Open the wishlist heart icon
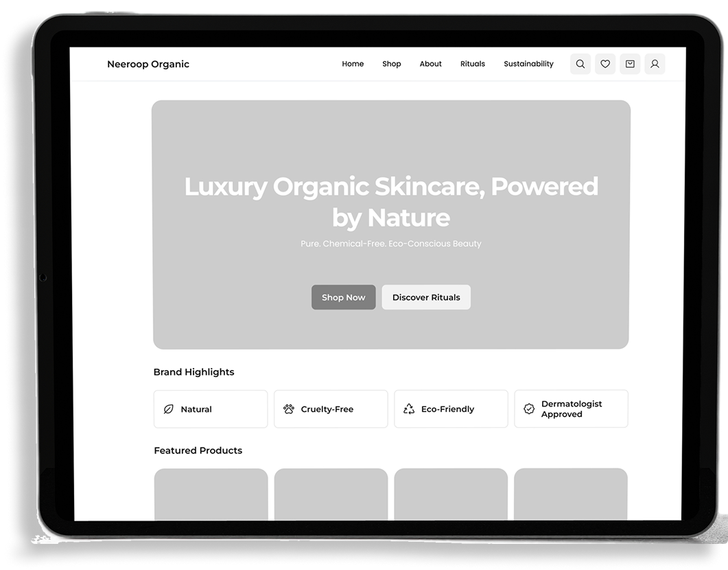The width and height of the screenshot is (728, 570). [x=604, y=64]
